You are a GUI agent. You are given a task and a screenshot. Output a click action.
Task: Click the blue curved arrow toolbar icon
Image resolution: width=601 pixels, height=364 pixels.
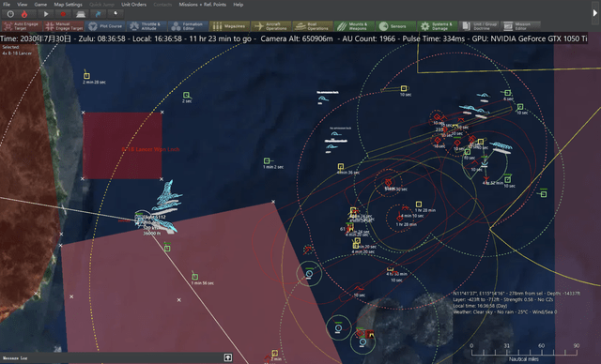(x=98, y=14)
